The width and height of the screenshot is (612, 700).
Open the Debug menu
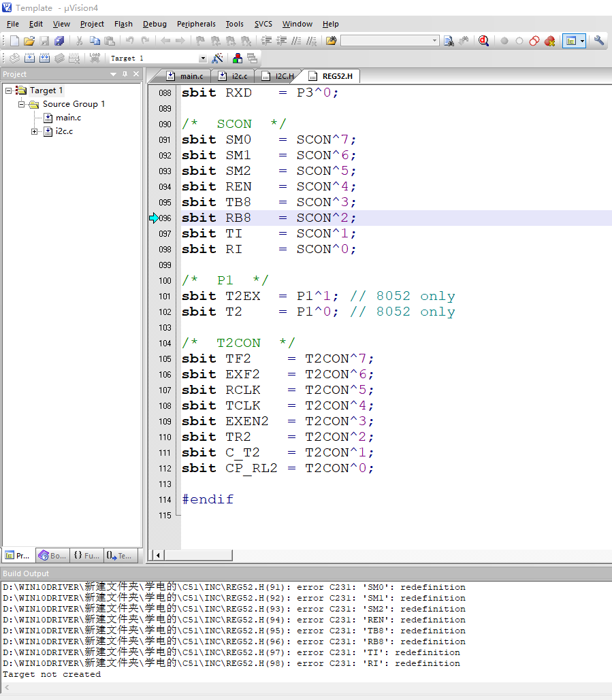coord(155,24)
